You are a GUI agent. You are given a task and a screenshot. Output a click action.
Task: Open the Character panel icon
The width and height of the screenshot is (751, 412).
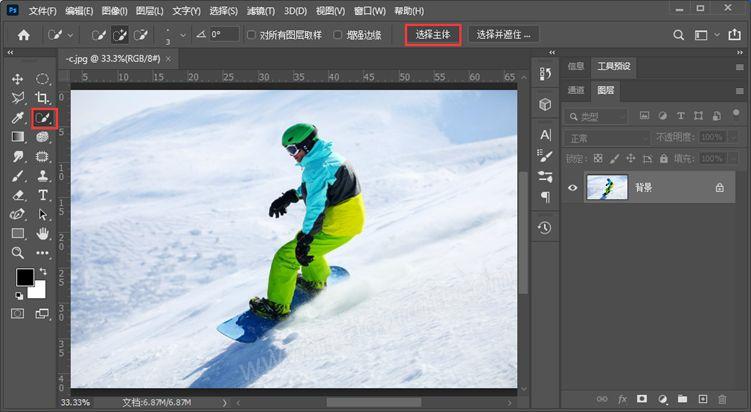(545, 135)
